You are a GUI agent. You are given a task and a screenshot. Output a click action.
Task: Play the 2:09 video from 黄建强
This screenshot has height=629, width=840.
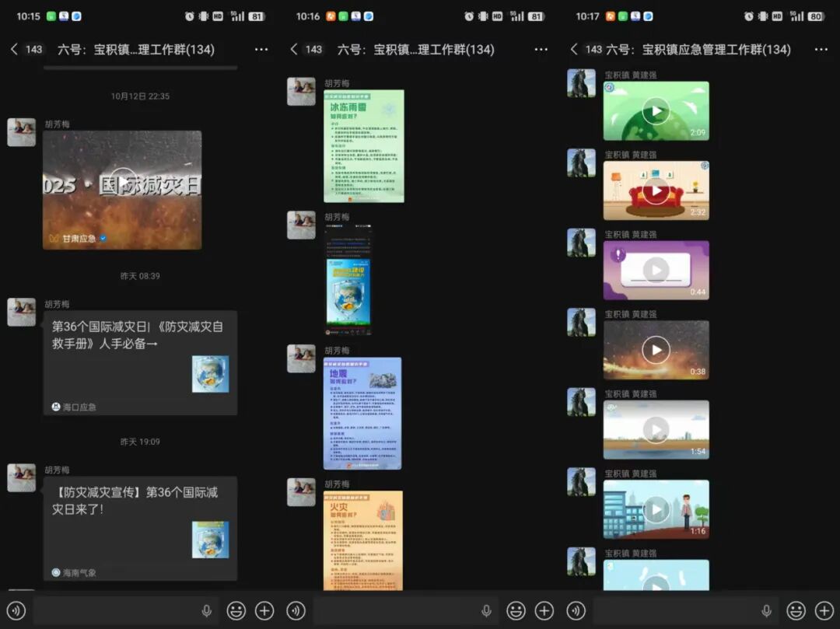pyautogui.click(x=656, y=109)
